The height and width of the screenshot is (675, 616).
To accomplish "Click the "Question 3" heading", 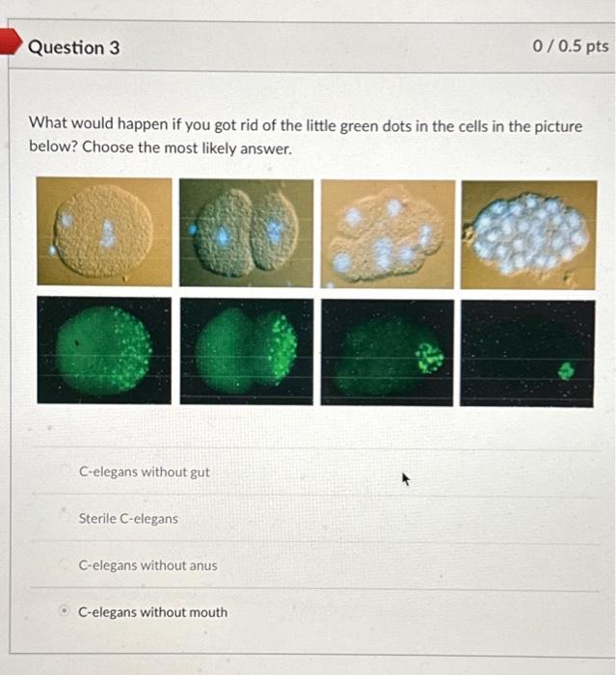I will (73, 47).
